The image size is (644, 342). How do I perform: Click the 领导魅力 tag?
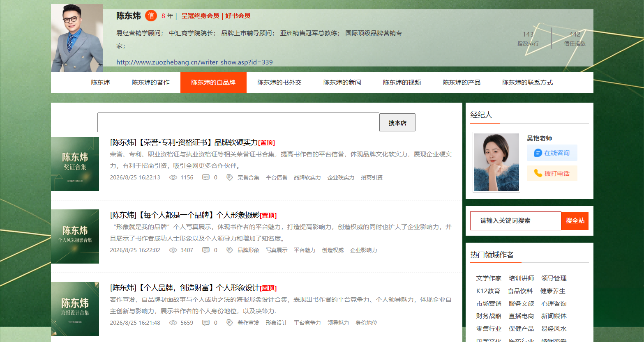[x=338, y=323]
